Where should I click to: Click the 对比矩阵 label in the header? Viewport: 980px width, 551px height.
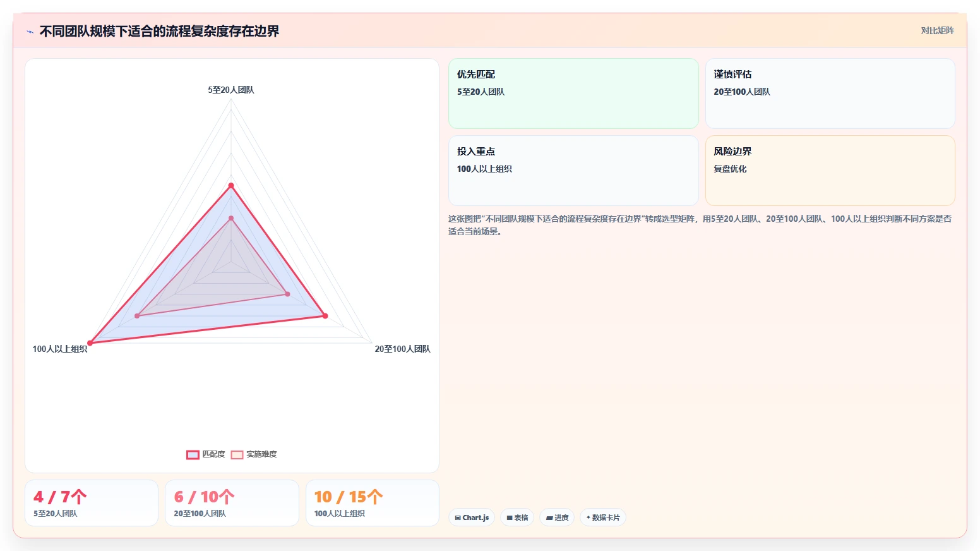pyautogui.click(x=937, y=30)
